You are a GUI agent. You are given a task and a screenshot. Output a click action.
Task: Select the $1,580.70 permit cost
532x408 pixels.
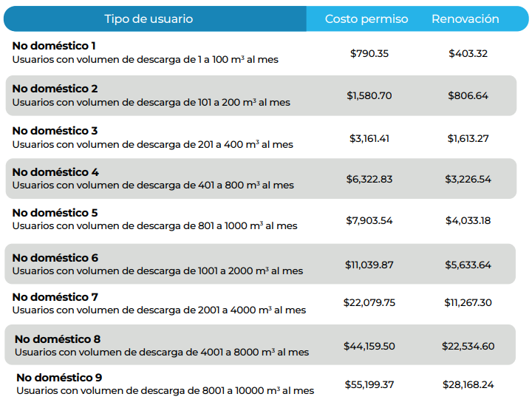[369, 95]
